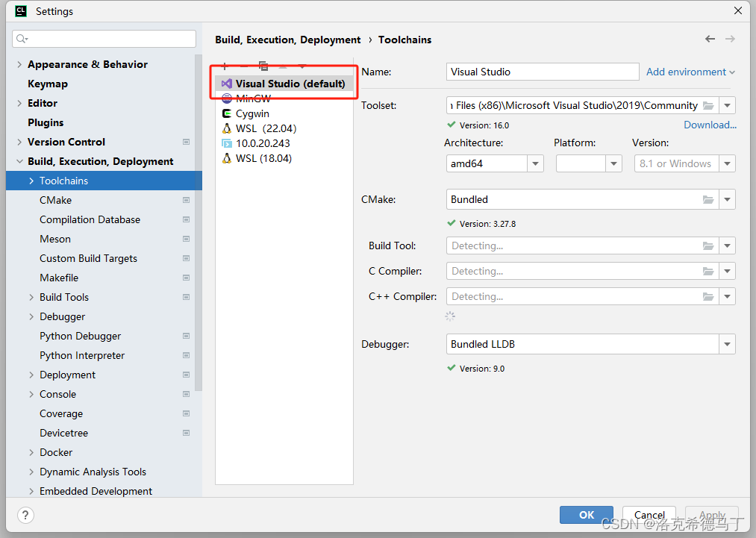Select MinGW toolchain

tap(284, 98)
